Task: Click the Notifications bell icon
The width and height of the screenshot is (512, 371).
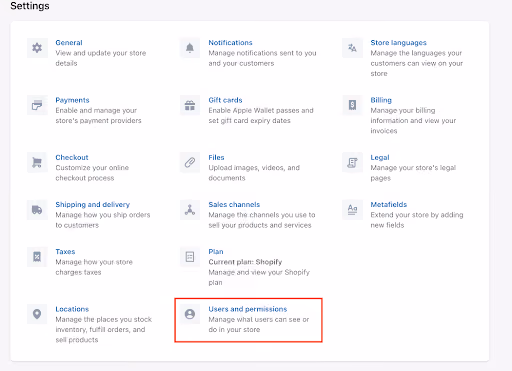Action: 190,48
